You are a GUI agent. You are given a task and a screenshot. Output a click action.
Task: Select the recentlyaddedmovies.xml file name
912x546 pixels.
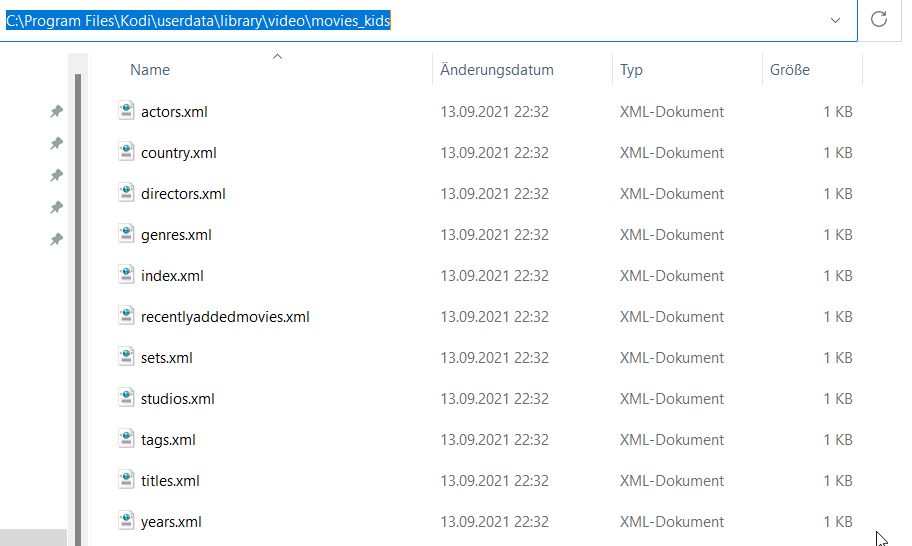(225, 317)
